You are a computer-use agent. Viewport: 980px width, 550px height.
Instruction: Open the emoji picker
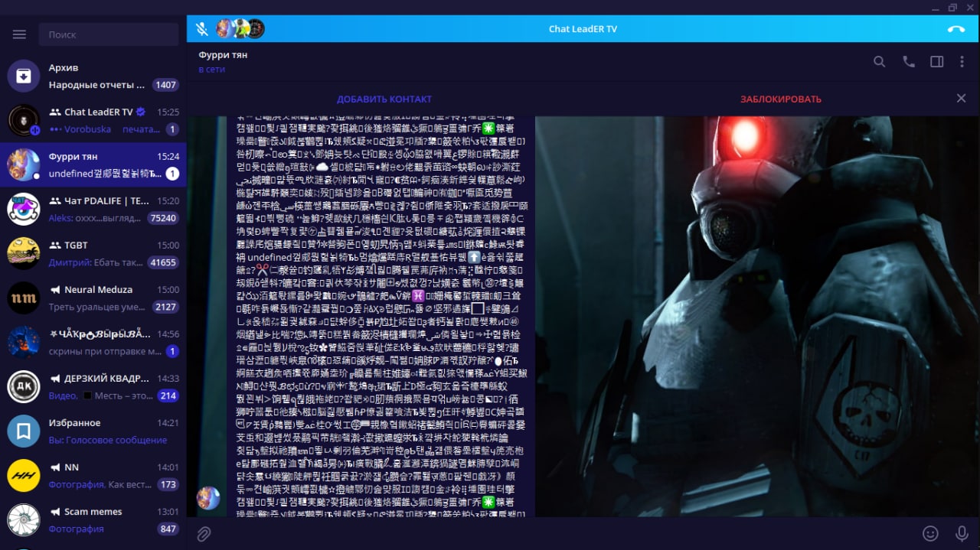(x=930, y=533)
